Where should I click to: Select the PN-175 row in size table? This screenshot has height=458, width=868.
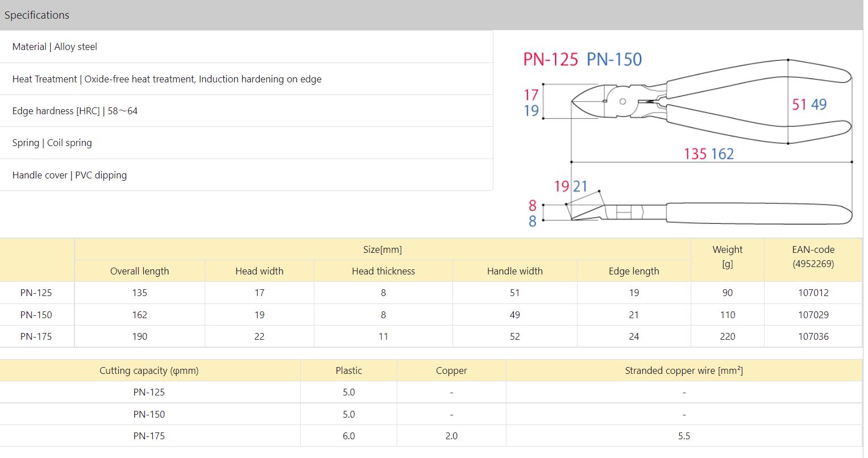[x=431, y=336]
